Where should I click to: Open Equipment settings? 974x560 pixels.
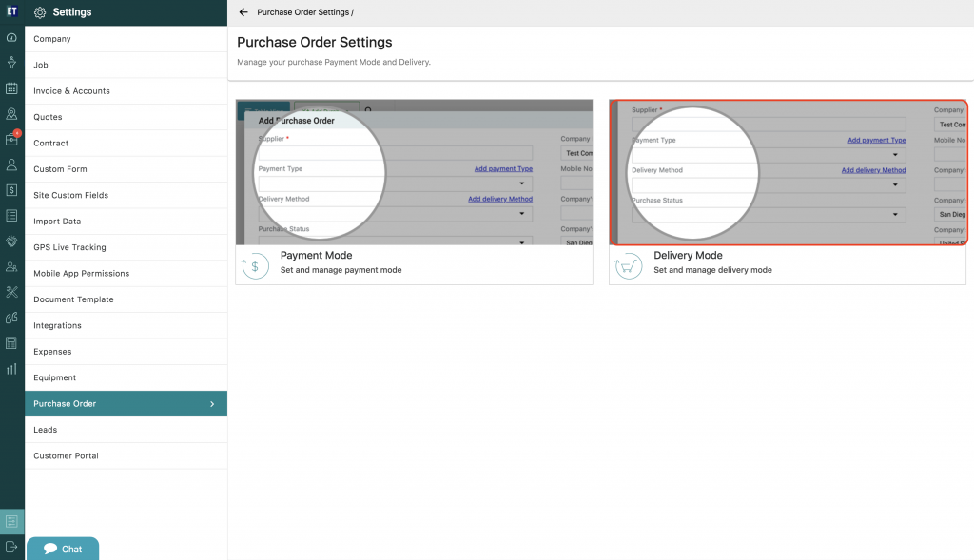127,377
